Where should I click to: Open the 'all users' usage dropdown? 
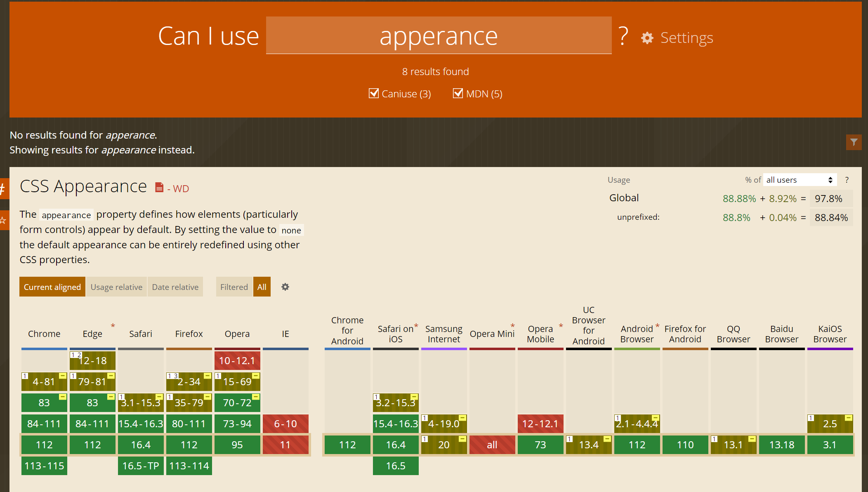coord(799,180)
